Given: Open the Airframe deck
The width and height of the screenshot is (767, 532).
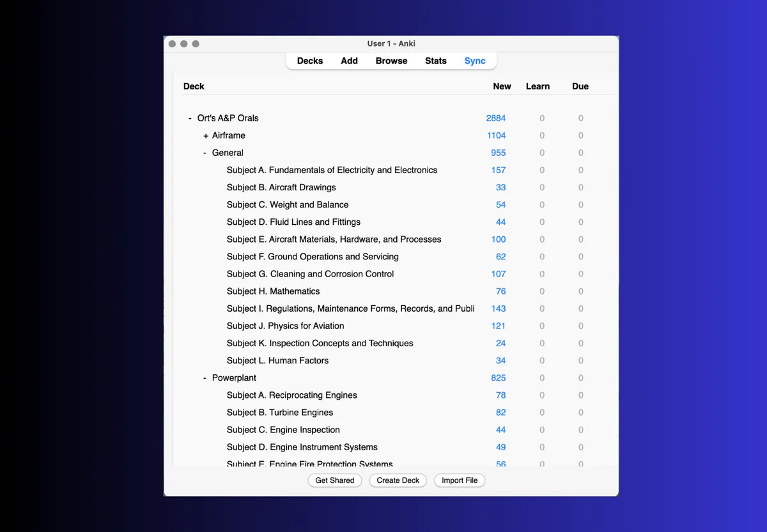Looking at the screenshot, I should [229, 135].
